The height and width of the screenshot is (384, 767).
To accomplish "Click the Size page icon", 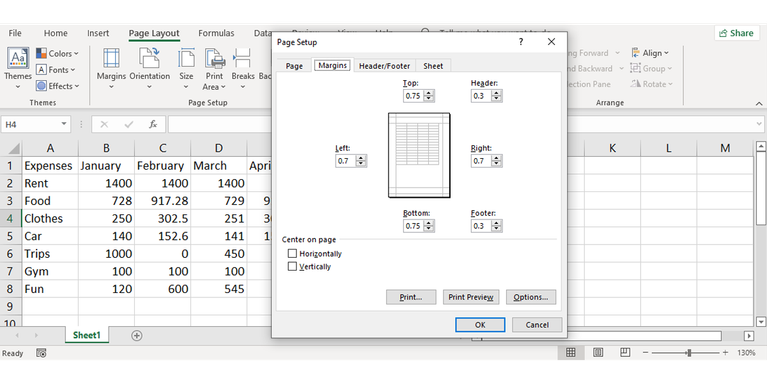I will 186,58.
